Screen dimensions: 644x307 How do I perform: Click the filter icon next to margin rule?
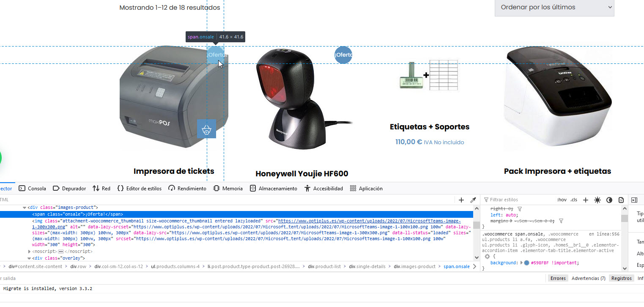(561, 221)
